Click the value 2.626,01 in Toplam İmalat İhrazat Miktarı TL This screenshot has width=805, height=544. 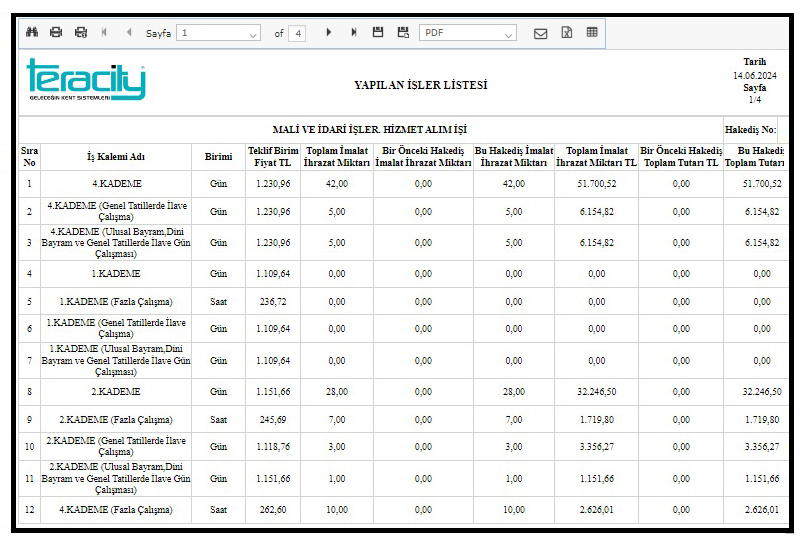(x=597, y=510)
